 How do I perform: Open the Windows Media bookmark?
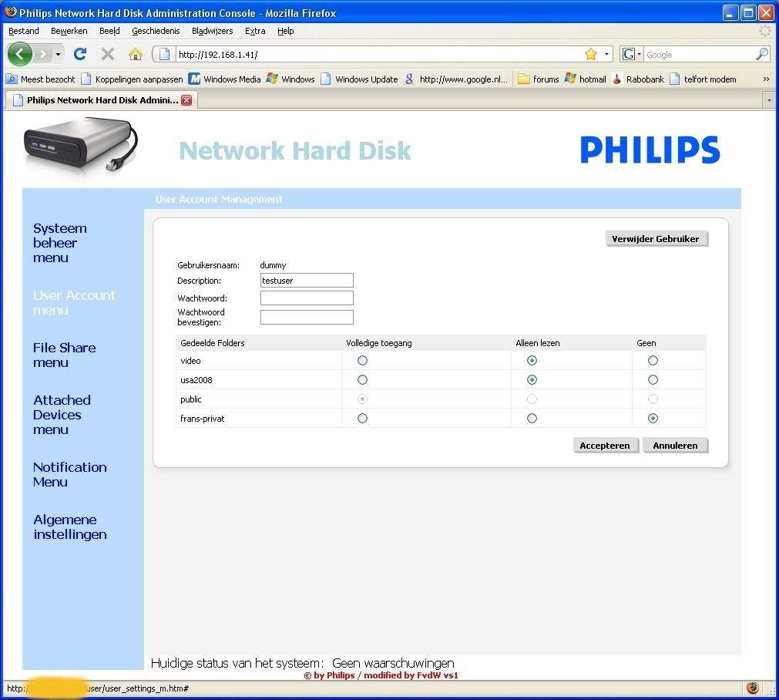coord(224,79)
